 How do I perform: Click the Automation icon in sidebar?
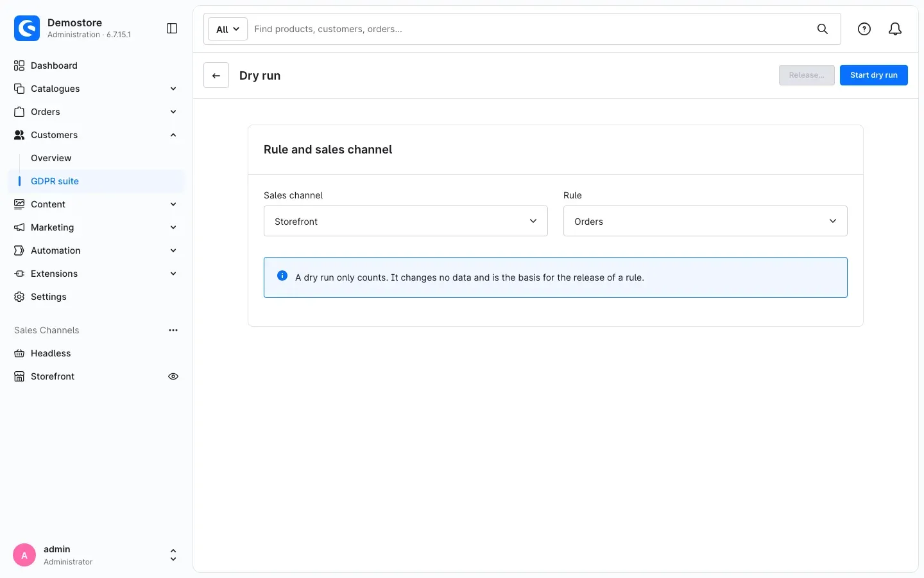pos(19,250)
